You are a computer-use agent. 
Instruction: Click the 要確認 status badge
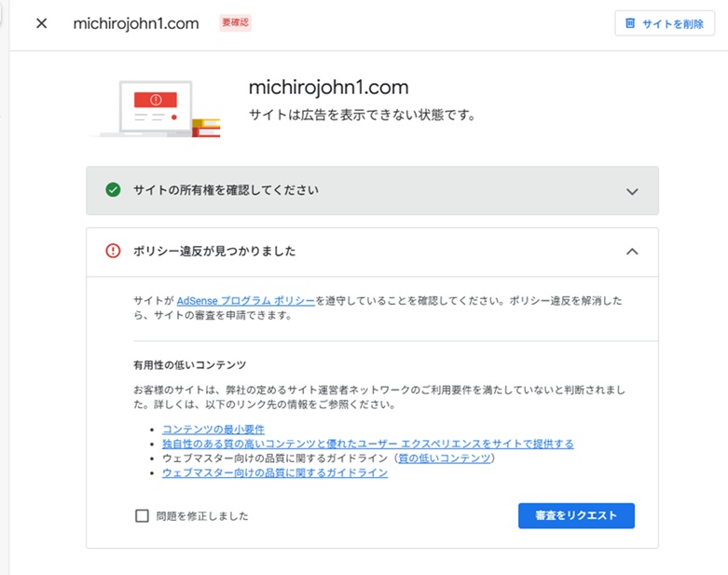pyautogui.click(x=235, y=23)
